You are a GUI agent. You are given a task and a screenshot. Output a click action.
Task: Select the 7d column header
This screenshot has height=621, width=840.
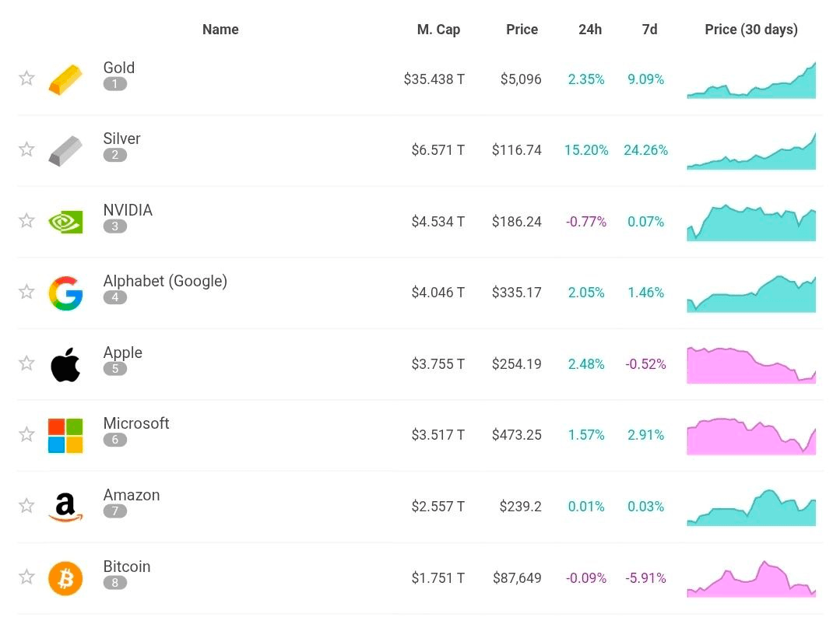pyautogui.click(x=649, y=30)
